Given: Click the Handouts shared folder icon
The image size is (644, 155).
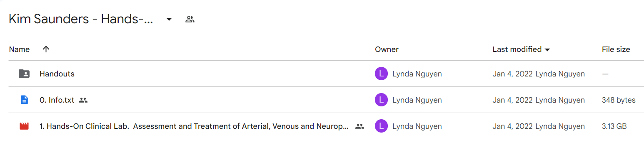Looking at the screenshot, I should [25, 74].
